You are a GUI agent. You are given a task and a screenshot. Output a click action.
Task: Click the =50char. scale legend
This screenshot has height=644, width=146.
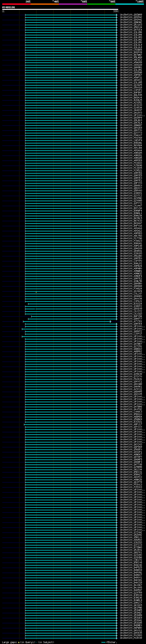pos(109,642)
